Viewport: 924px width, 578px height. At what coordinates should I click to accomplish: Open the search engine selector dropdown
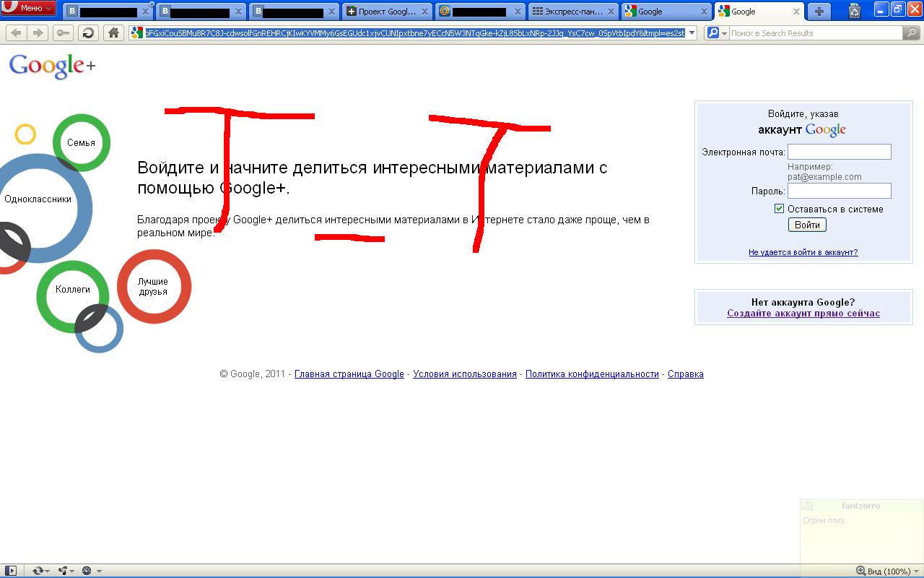click(x=715, y=33)
